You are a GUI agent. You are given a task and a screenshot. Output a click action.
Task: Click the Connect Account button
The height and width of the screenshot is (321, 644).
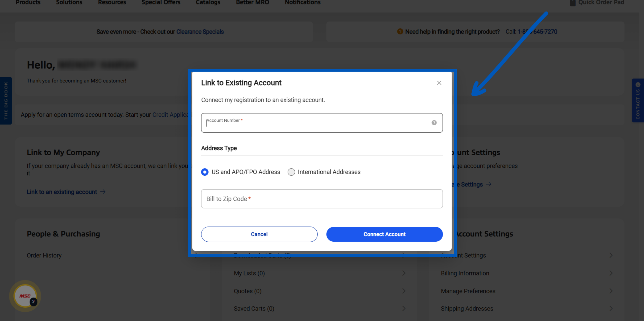384,234
